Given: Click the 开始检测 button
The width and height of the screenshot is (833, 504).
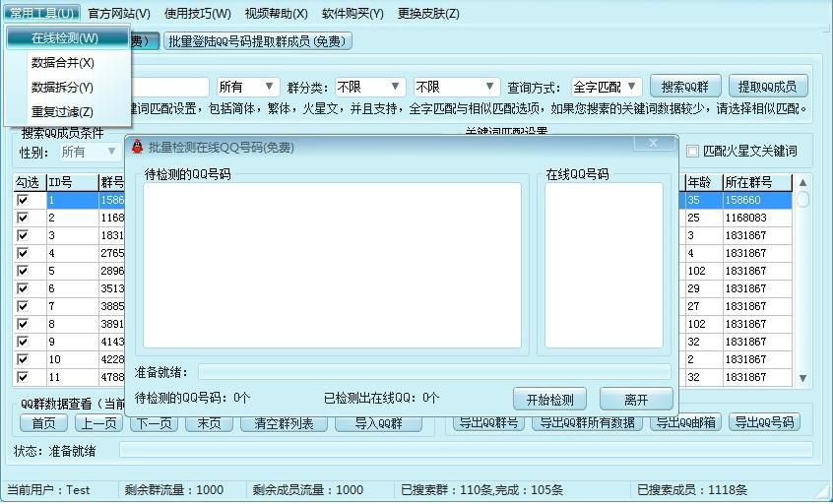Looking at the screenshot, I should pos(549,399).
